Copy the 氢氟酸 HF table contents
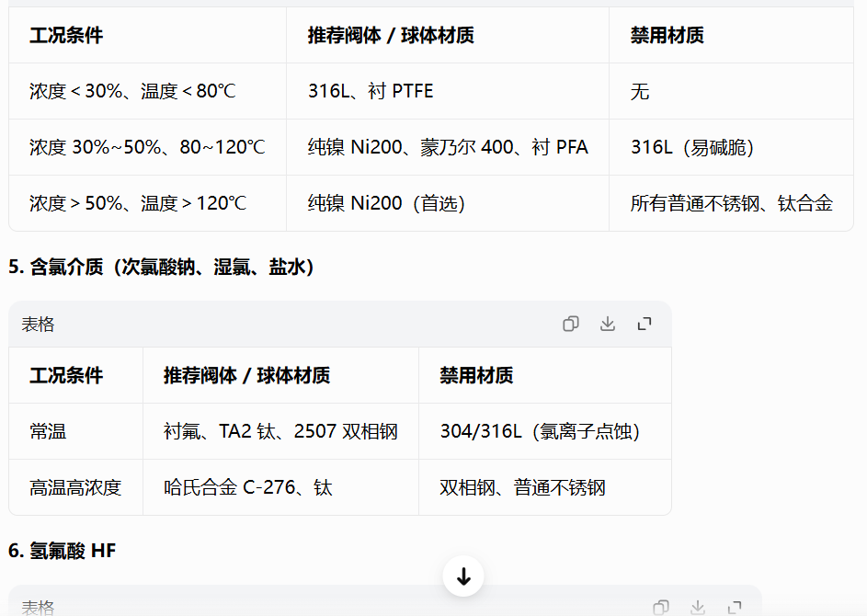The height and width of the screenshot is (616, 867). click(x=661, y=608)
